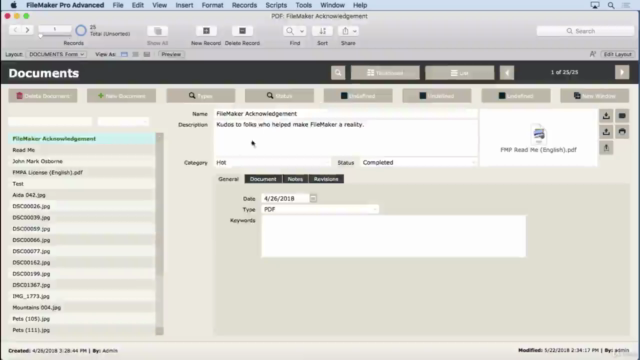The width and height of the screenshot is (640, 360).
Task: Switch to the Revisions tab
Action: point(326,179)
